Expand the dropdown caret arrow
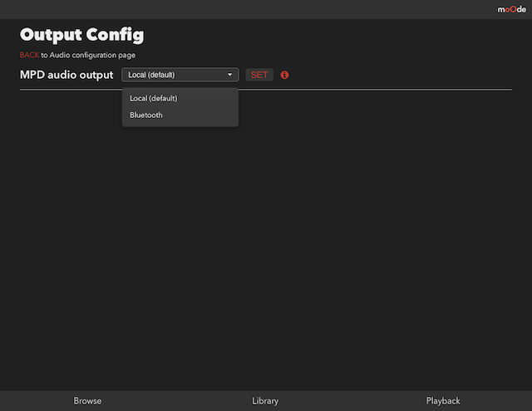Viewport: 532px width, 411px height. 229,75
